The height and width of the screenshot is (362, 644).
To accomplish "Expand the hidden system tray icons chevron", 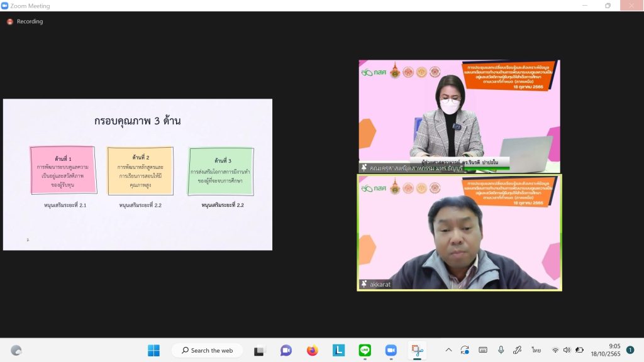I will [448, 350].
